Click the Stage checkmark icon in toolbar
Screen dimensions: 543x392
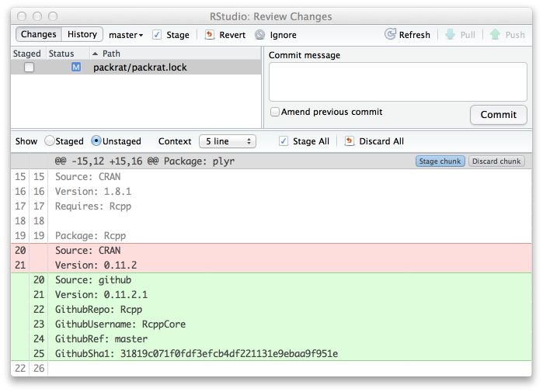click(157, 35)
